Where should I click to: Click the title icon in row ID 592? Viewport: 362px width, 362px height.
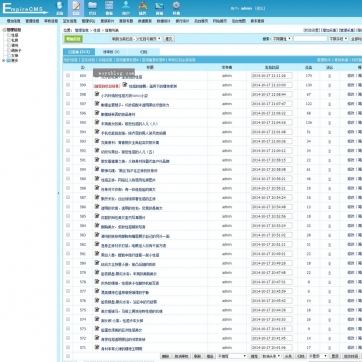[x=97, y=151]
